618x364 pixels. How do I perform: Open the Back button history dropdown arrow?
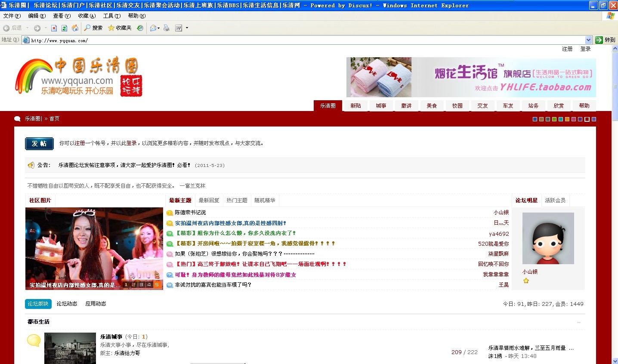28,28
